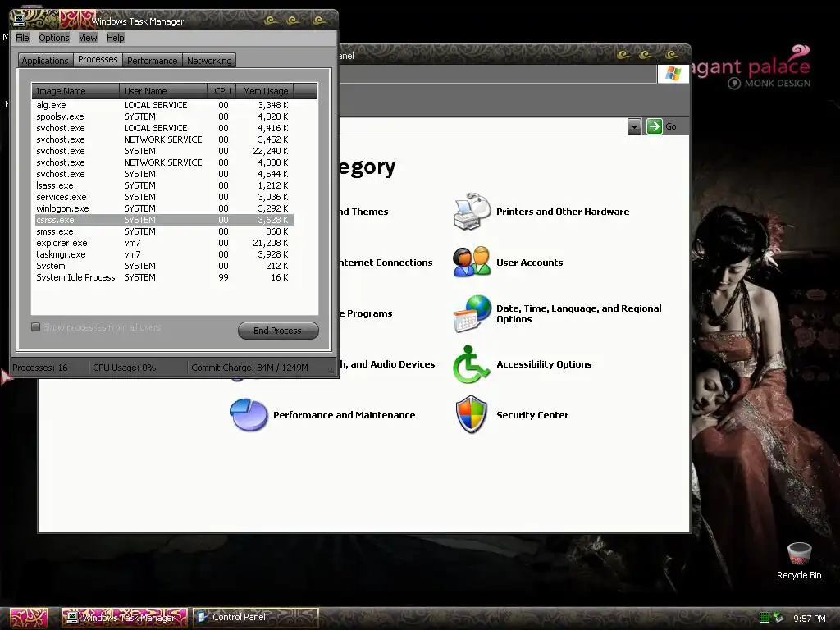Sort processes by CPU column header
The width and height of the screenshot is (840, 630).
(221, 91)
